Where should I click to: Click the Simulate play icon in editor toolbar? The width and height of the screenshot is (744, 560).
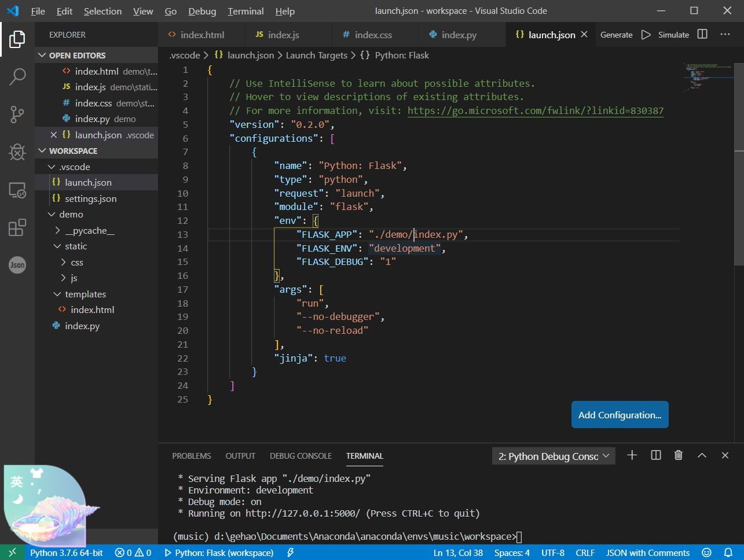[646, 35]
